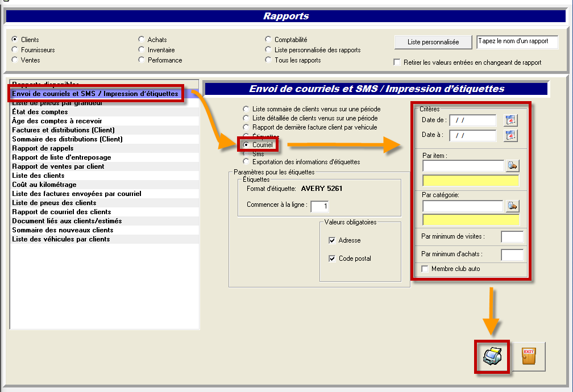Click the Par catégorie text field
This screenshot has width=573, height=392.
coord(463,206)
